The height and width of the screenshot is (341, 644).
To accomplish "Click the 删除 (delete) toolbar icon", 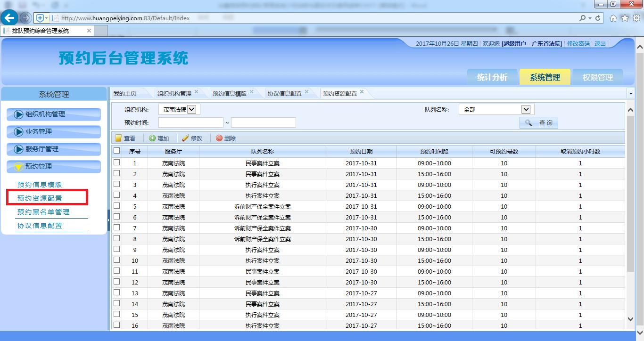I will coord(219,138).
